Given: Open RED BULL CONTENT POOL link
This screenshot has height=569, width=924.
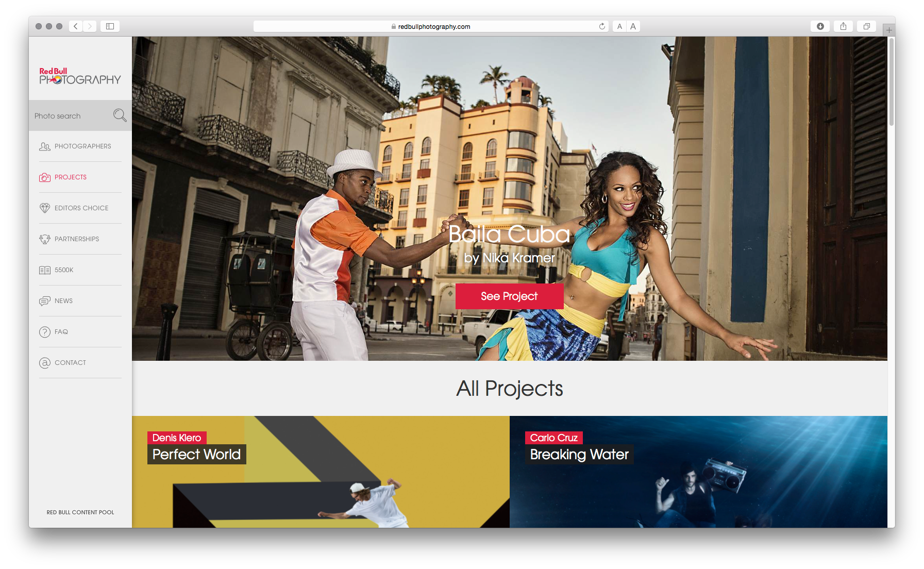Looking at the screenshot, I should tap(80, 512).
